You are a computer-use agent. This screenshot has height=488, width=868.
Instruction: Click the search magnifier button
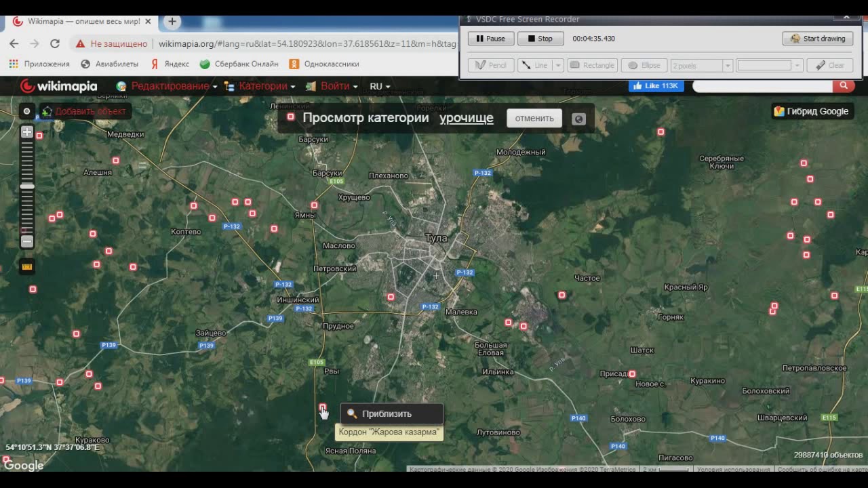(843, 85)
